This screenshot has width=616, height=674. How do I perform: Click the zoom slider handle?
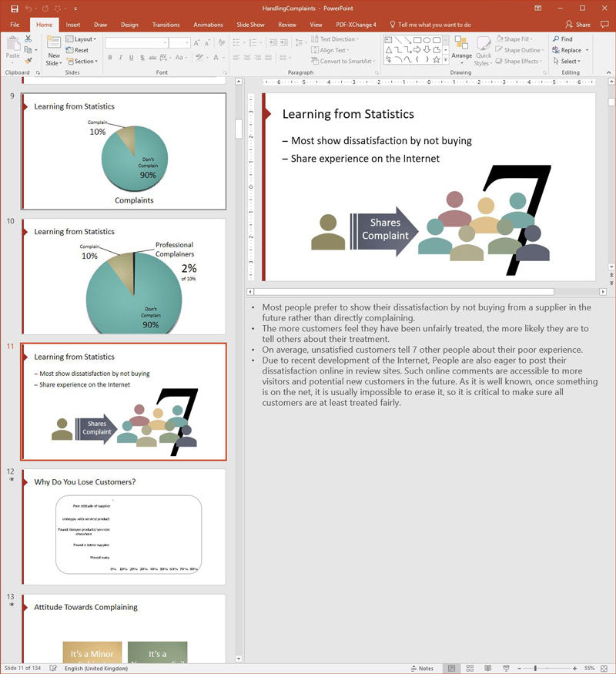point(535,669)
